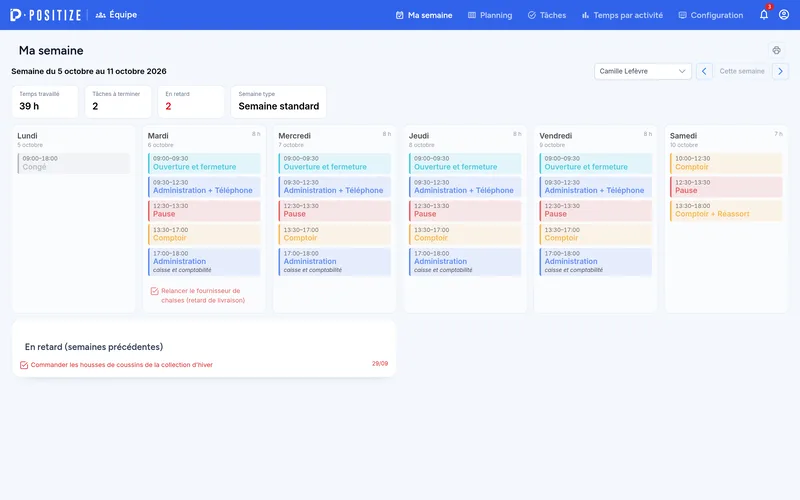The height and width of the screenshot is (500, 800).
Task: Click the Positize logo
Action: [45, 15]
